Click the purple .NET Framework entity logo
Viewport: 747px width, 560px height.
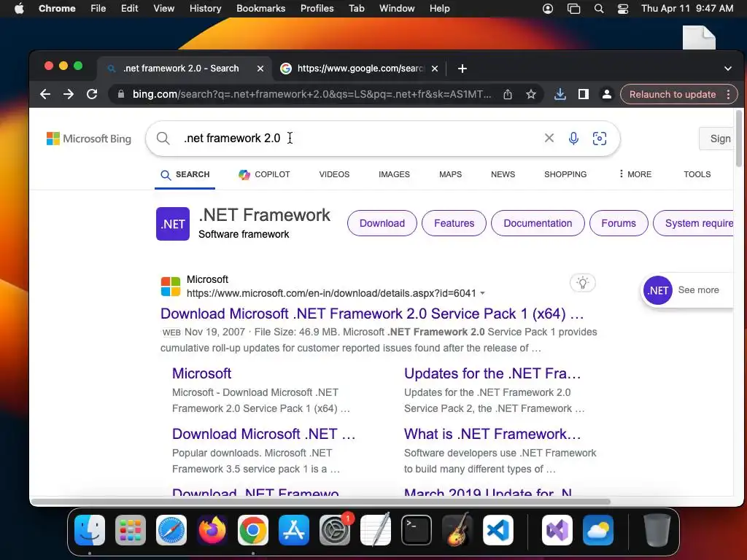[x=173, y=224]
